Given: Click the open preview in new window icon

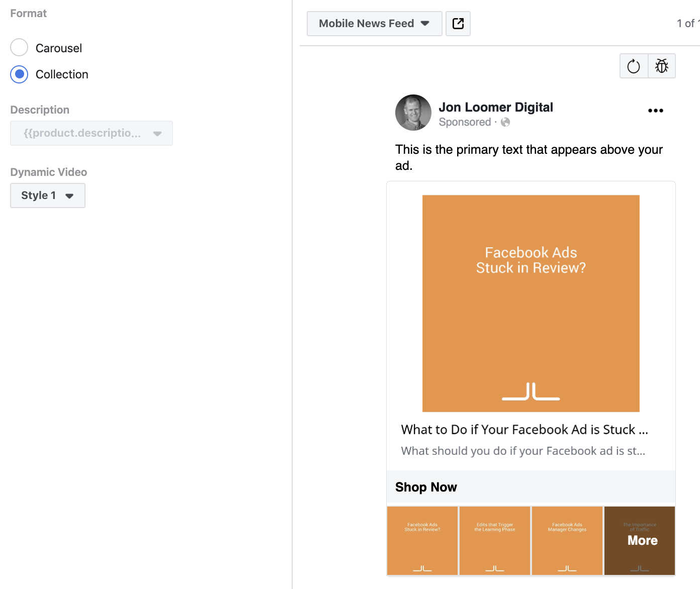Looking at the screenshot, I should 458,24.
